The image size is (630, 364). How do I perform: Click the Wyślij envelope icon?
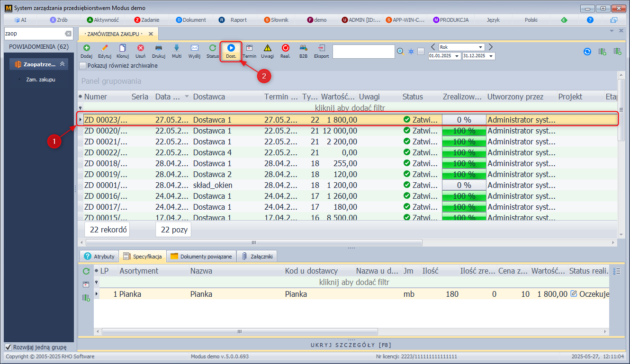click(194, 48)
